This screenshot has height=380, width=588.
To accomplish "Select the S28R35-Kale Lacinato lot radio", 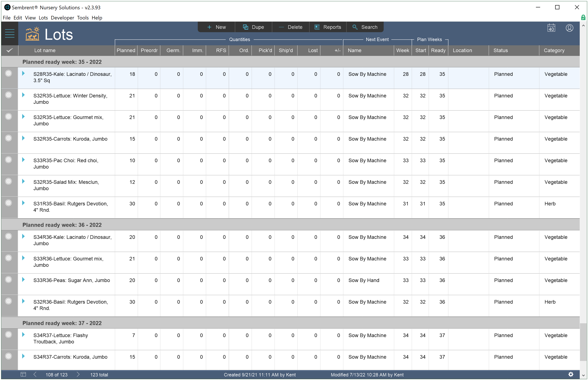I will (x=9, y=73).
